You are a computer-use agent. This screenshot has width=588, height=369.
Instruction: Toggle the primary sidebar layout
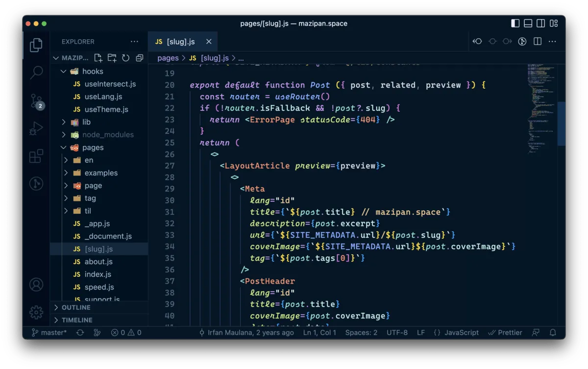click(515, 23)
